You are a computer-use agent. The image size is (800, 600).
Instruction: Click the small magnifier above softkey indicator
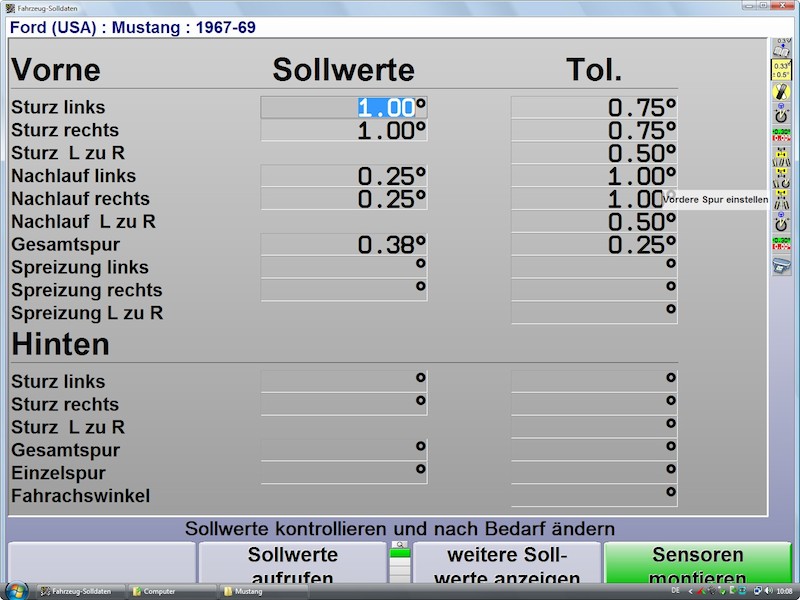[400, 544]
